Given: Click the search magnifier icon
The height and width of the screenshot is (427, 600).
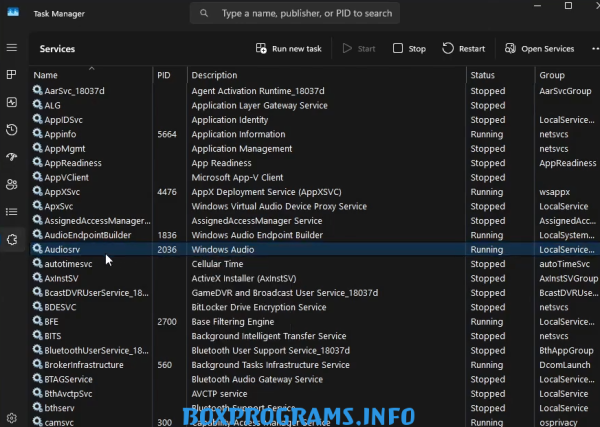Looking at the screenshot, I should pos(204,13).
